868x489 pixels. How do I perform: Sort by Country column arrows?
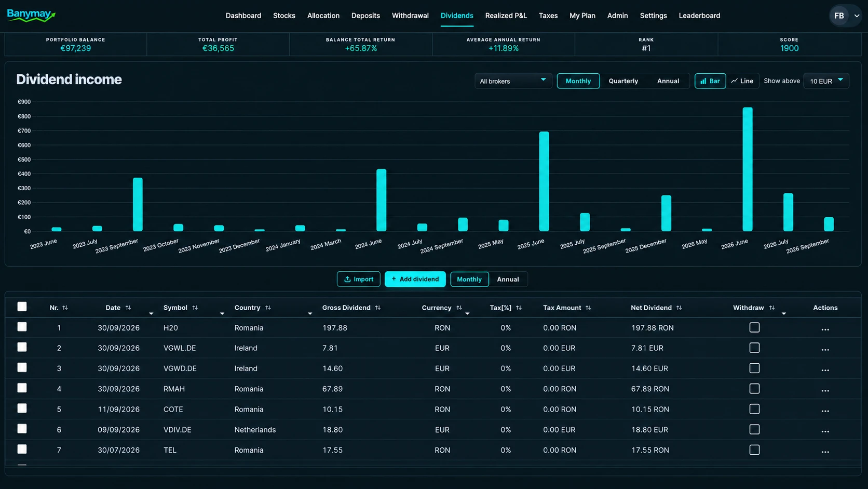268,308
